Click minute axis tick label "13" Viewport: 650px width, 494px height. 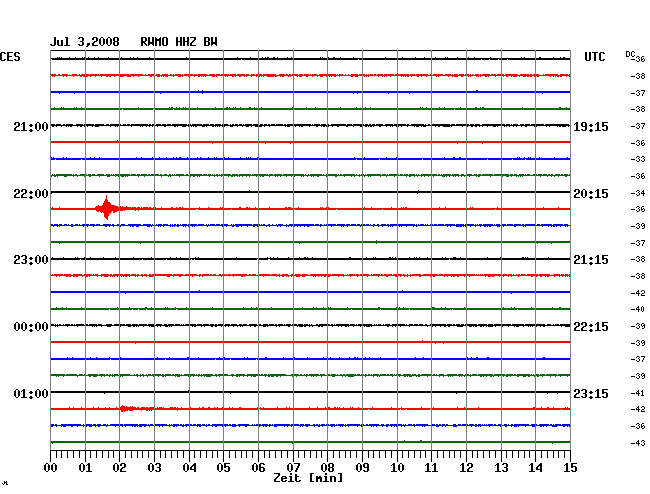501,468
